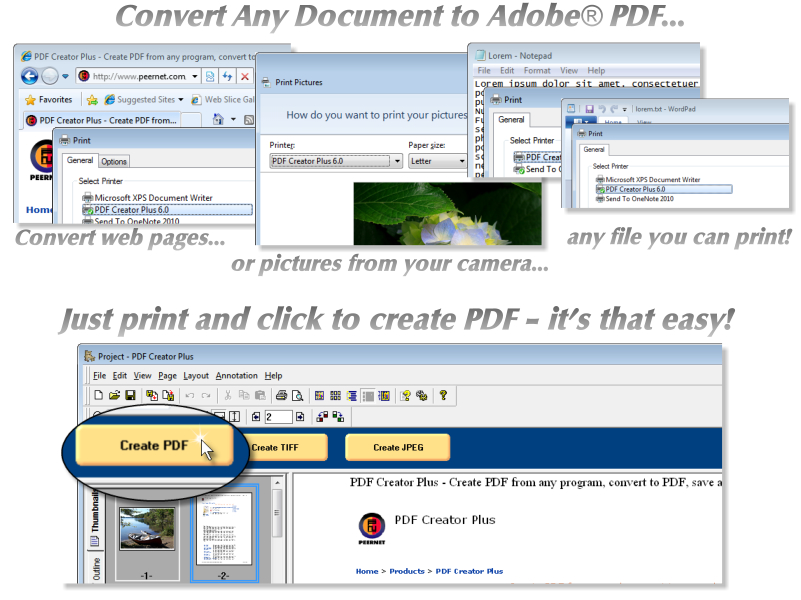
Task: Click the IE tab titled PDF Creator Plus
Action: point(102,121)
